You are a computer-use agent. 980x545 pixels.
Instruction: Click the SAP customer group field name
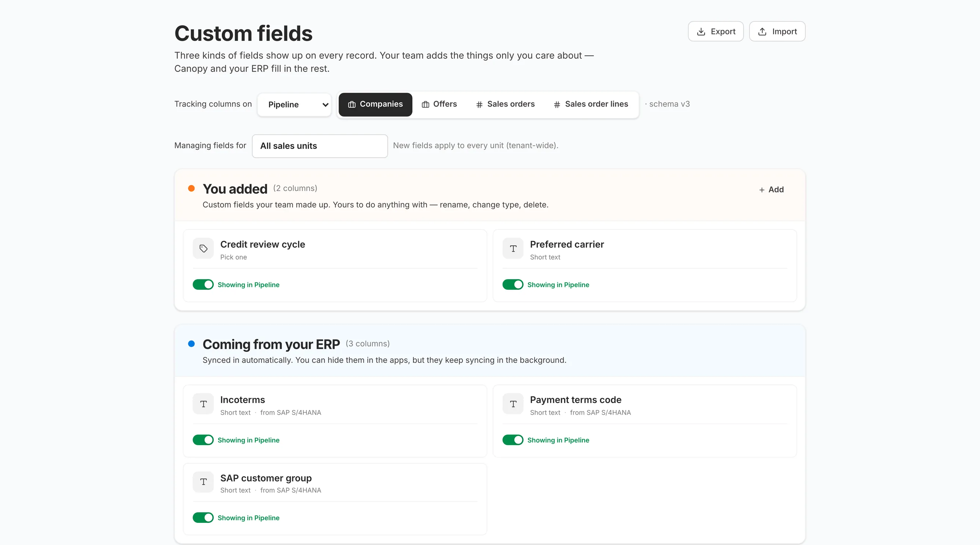click(266, 478)
